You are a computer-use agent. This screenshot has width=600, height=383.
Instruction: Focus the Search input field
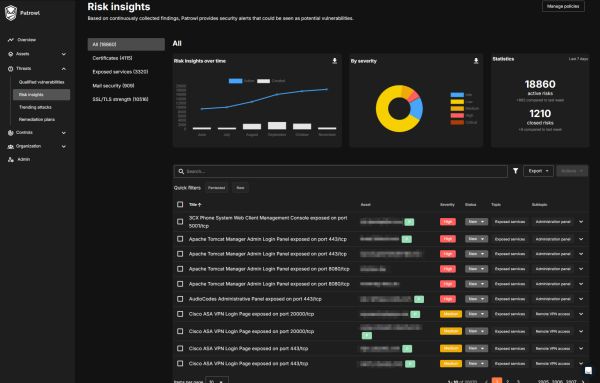(341, 171)
